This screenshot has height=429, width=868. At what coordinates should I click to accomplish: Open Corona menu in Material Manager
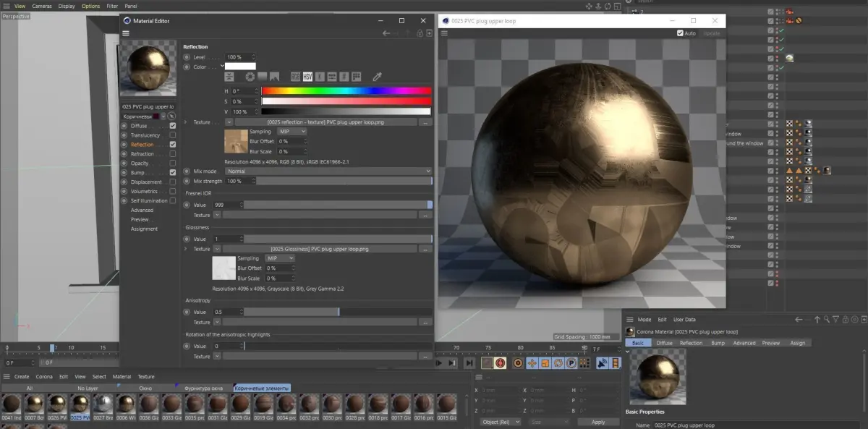click(x=44, y=376)
